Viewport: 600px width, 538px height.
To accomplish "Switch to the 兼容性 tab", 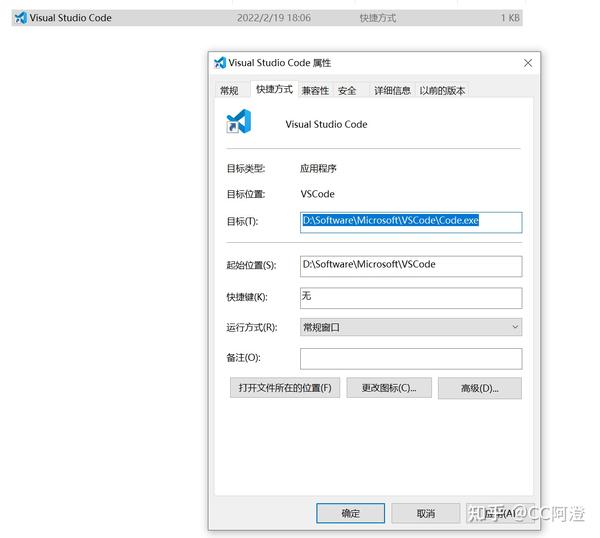I will pyautogui.click(x=315, y=91).
